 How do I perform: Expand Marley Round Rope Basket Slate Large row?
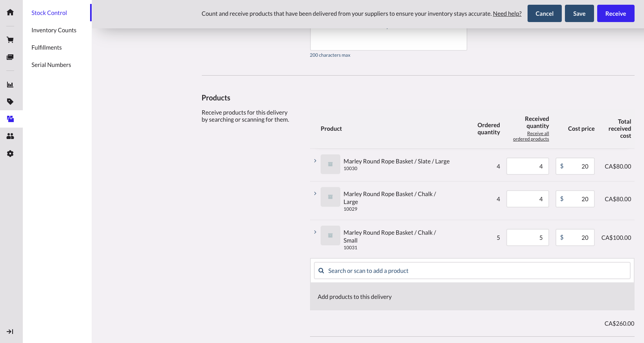(x=315, y=161)
